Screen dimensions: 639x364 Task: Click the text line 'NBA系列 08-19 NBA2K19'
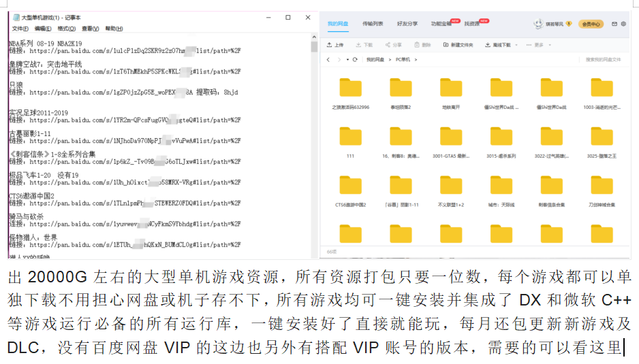45,44
